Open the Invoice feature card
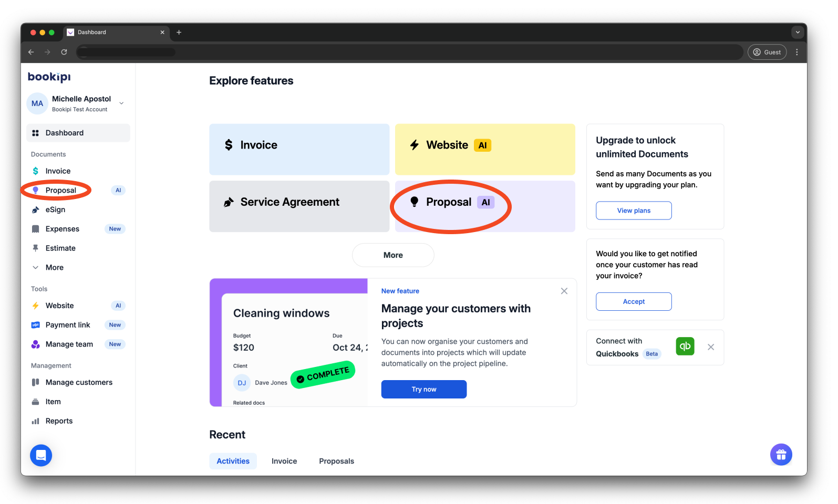This screenshot has width=838, height=504. coord(299,149)
